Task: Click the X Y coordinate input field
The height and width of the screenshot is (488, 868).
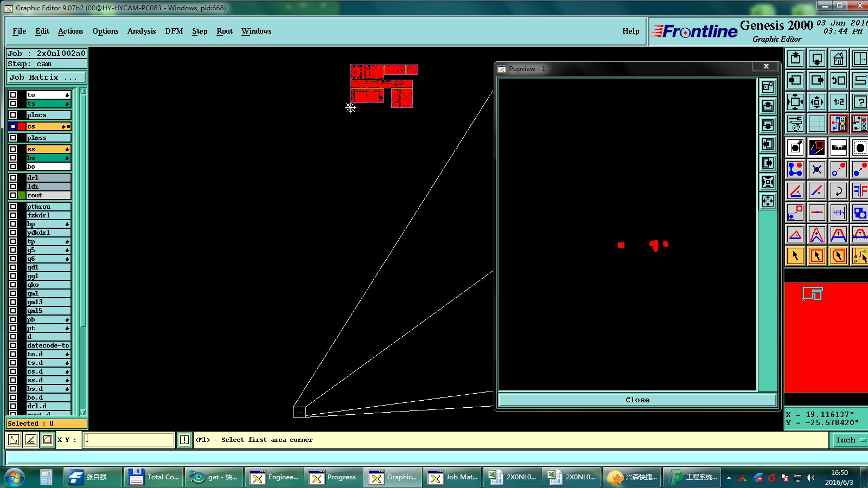Action: pos(129,440)
